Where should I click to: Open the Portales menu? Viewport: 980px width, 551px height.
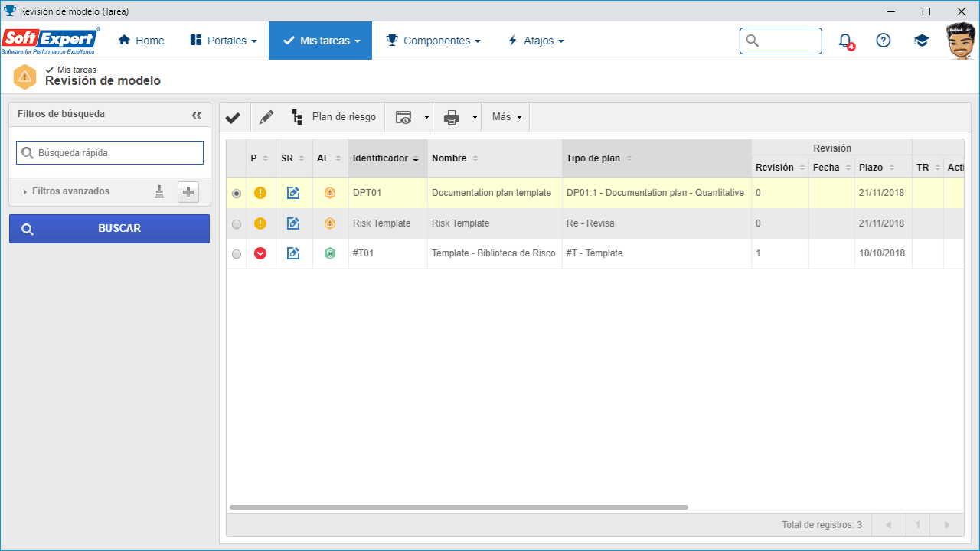[x=223, y=41]
